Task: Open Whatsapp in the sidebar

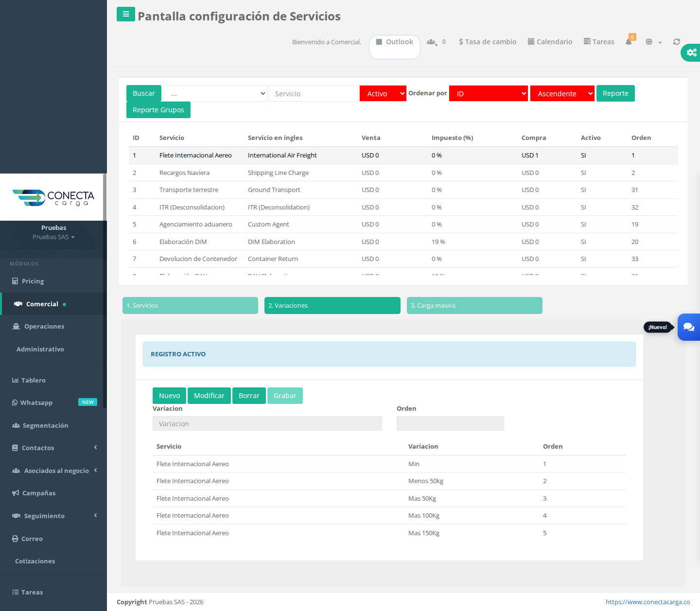Action: (53, 402)
